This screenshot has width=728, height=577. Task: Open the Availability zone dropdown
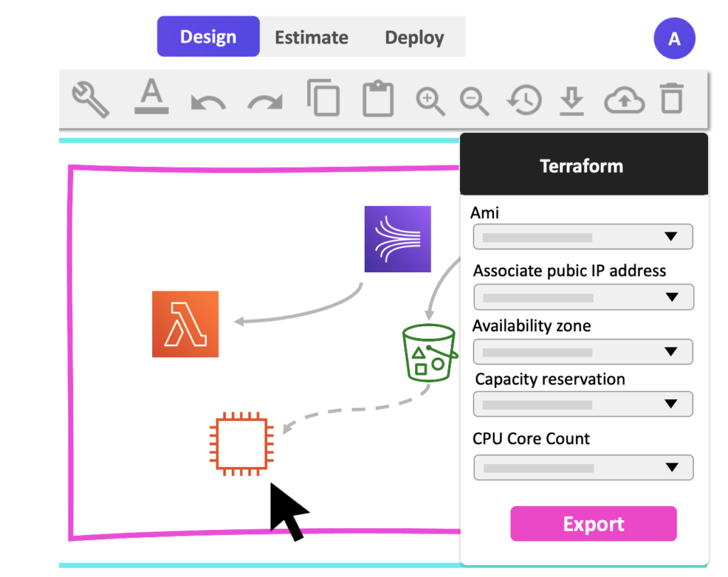[x=583, y=352]
